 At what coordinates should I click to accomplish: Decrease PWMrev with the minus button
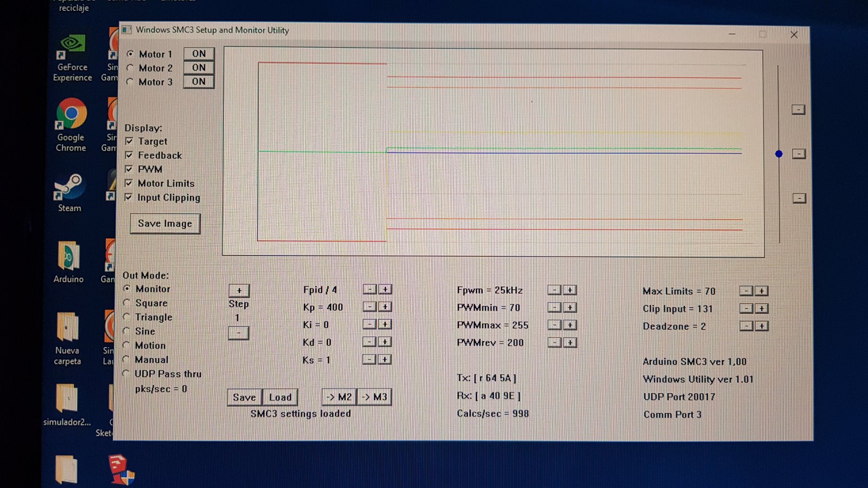[554, 343]
